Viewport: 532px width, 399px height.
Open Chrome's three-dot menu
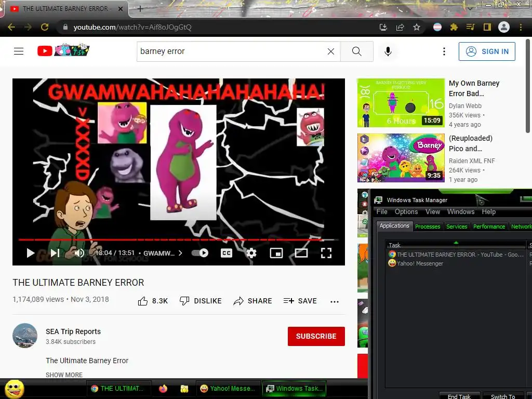[x=521, y=27]
